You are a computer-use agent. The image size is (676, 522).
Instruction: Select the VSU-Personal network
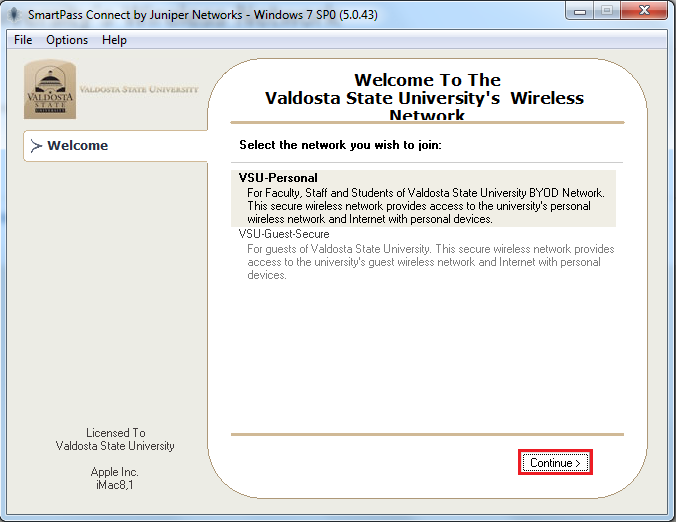click(423, 198)
